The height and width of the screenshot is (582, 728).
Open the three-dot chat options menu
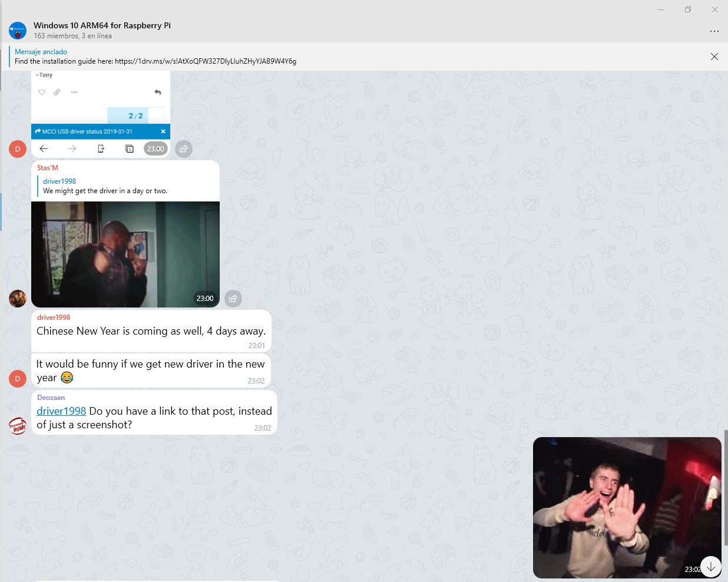click(714, 31)
